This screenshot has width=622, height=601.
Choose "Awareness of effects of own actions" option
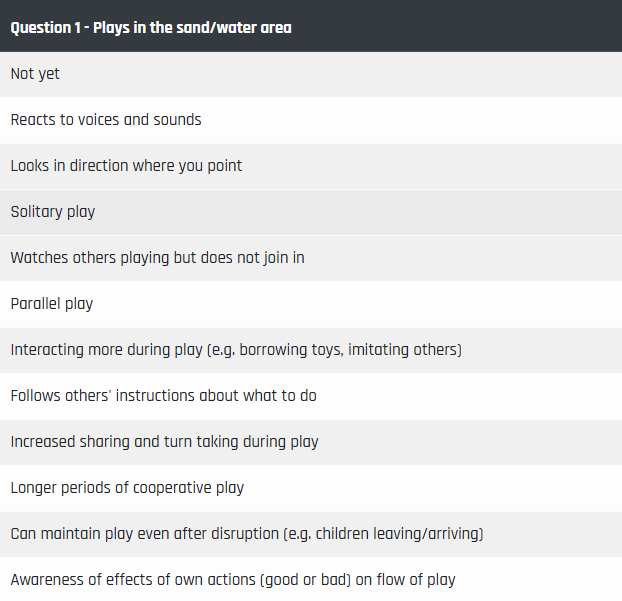coord(311,579)
